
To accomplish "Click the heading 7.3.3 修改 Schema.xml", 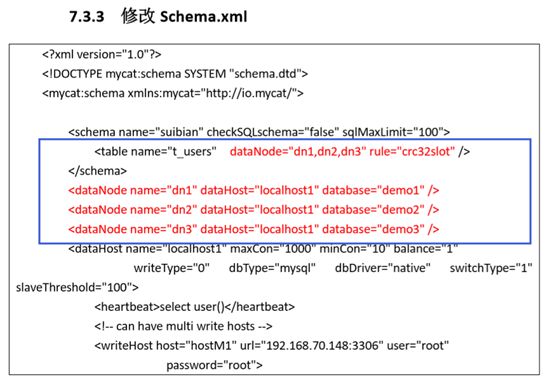I will pyautogui.click(x=158, y=16).
